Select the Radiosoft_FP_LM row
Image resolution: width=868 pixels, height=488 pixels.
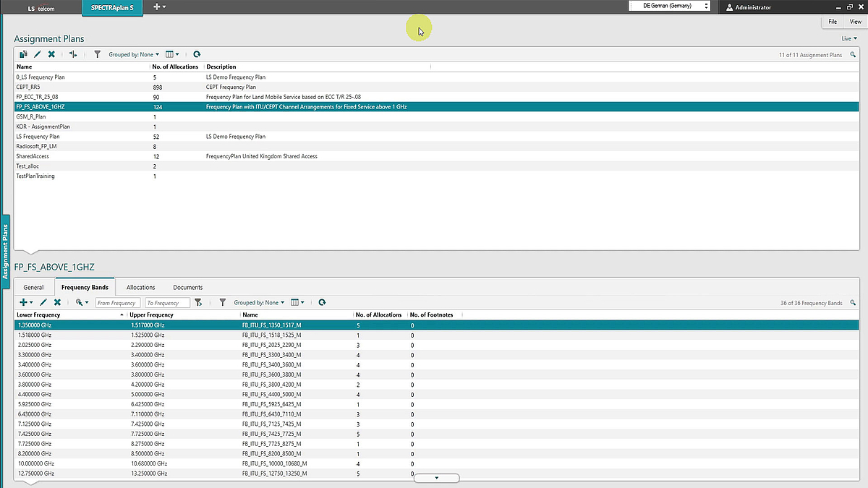pos(436,146)
